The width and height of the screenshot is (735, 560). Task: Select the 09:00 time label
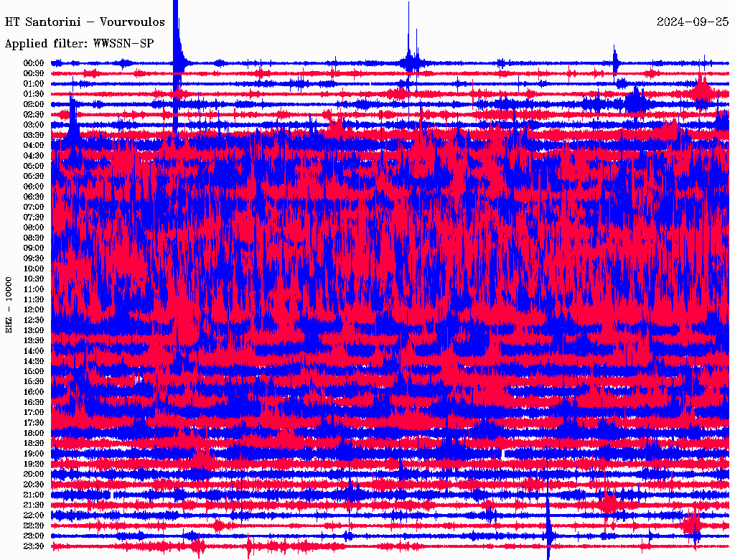coord(34,248)
